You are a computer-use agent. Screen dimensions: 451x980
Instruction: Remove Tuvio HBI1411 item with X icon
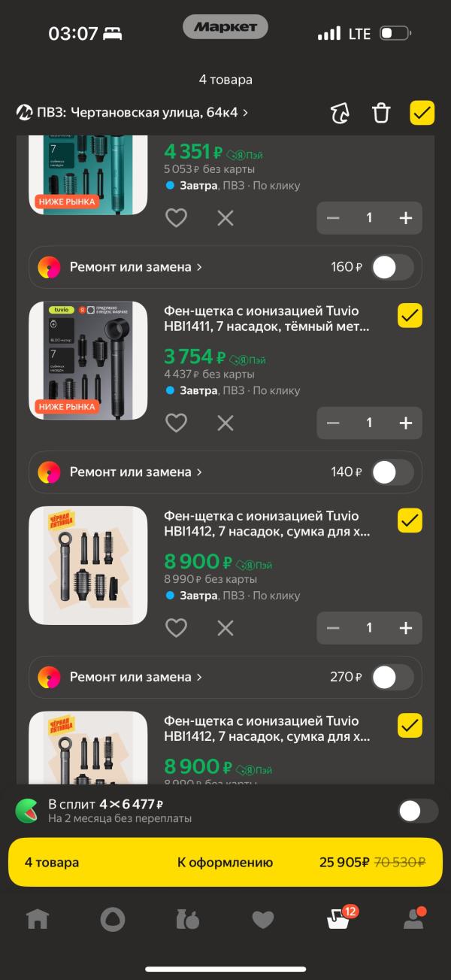[225, 423]
